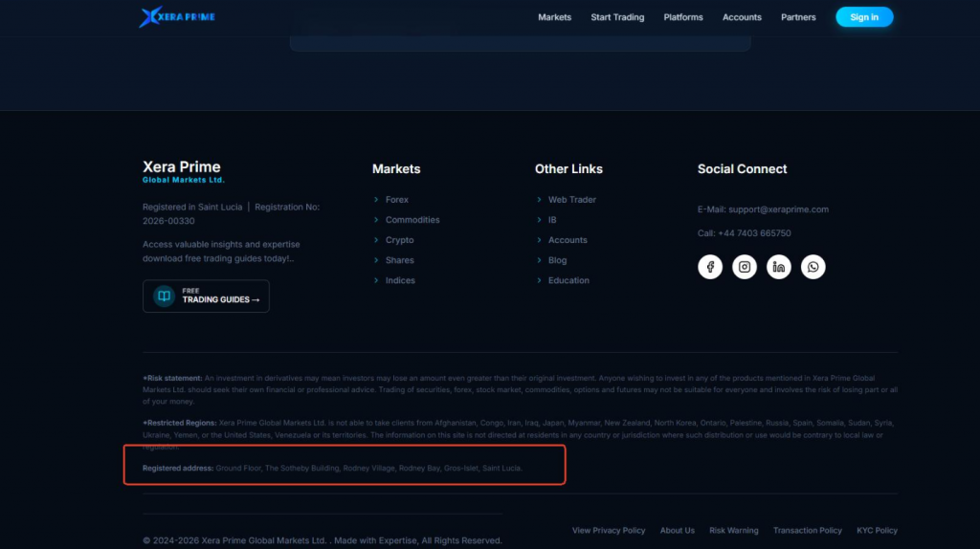Open the LinkedIn social icon

pyautogui.click(x=779, y=267)
